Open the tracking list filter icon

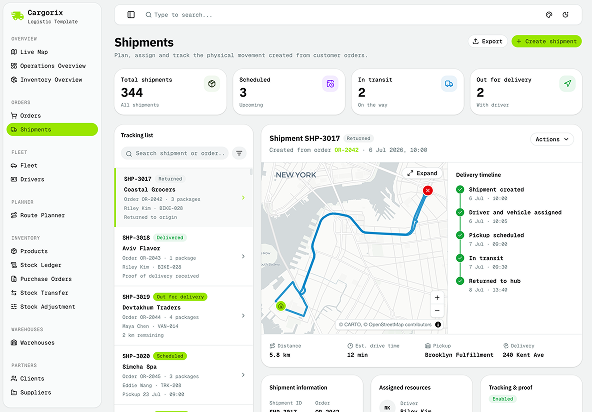pyautogui.click(x=239, y=153)
